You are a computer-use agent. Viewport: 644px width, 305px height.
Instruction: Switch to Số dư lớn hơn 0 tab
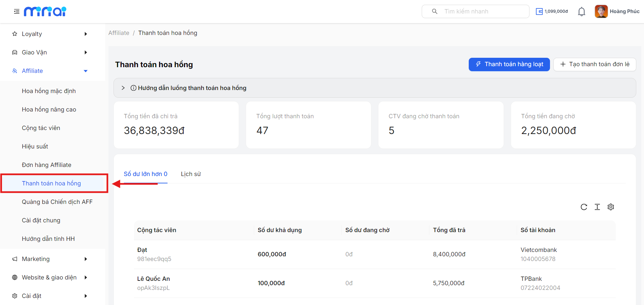point(145,174)
